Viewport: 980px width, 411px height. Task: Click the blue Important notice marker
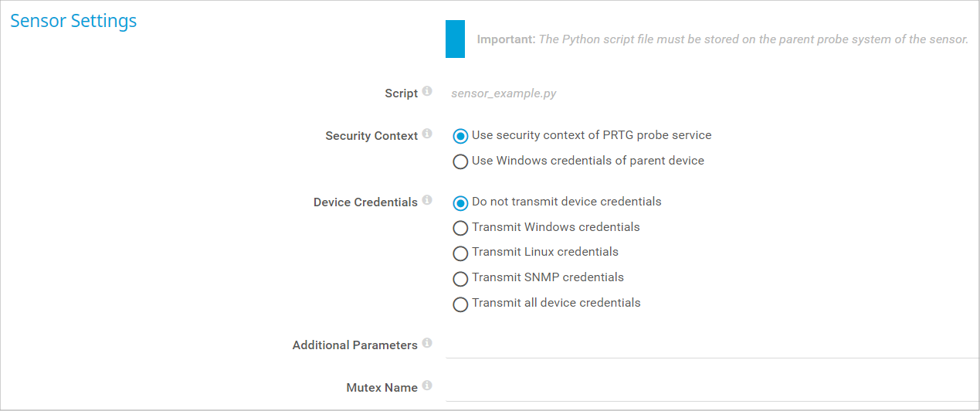[x=455, y=39]
